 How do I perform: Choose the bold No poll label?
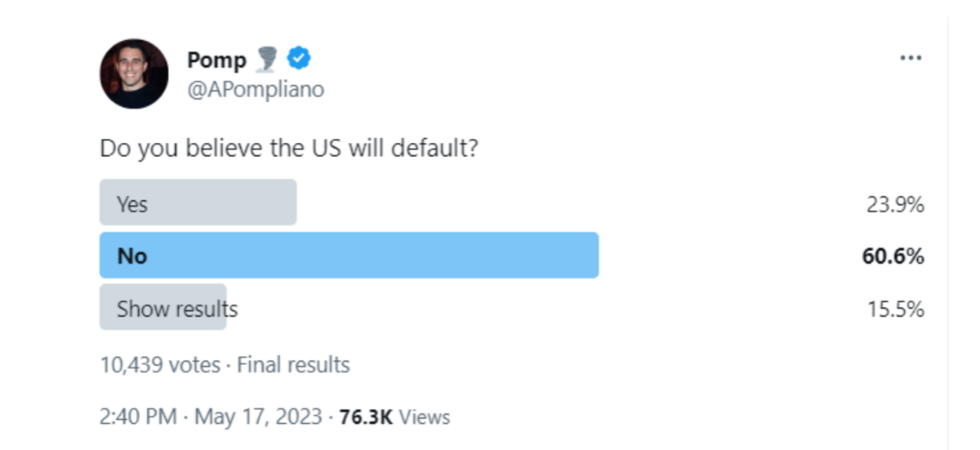pos(131,256)
